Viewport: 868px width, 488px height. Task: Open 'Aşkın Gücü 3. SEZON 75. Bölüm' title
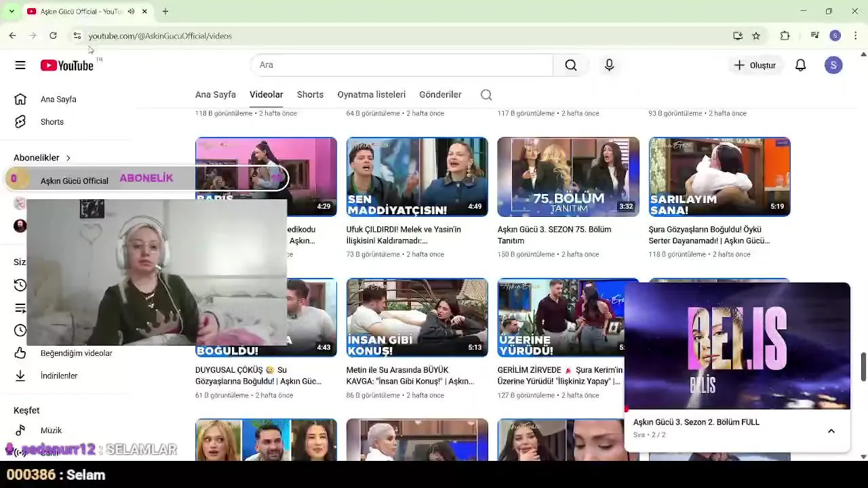[554, 235]
